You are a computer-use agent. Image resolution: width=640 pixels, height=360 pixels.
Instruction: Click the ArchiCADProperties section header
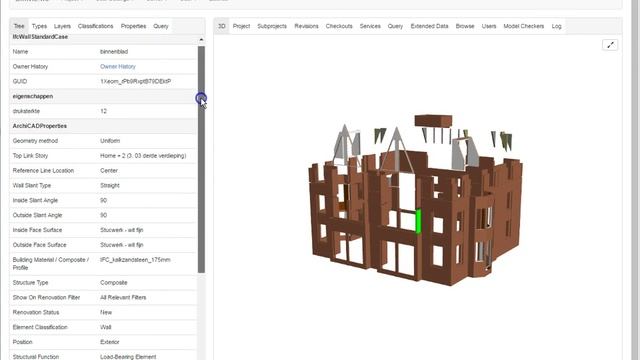(x=40, y=126)
